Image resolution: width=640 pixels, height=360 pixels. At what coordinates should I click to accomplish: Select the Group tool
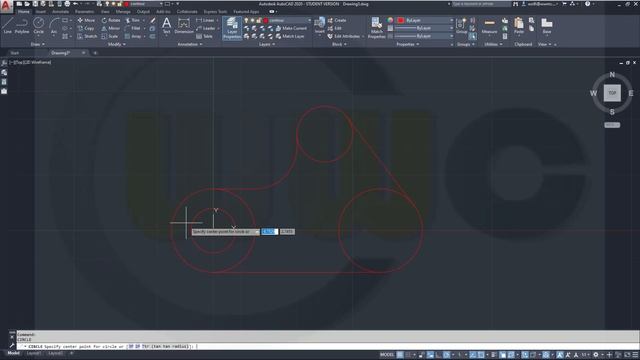pyautogui.click(x=461, y=25)
